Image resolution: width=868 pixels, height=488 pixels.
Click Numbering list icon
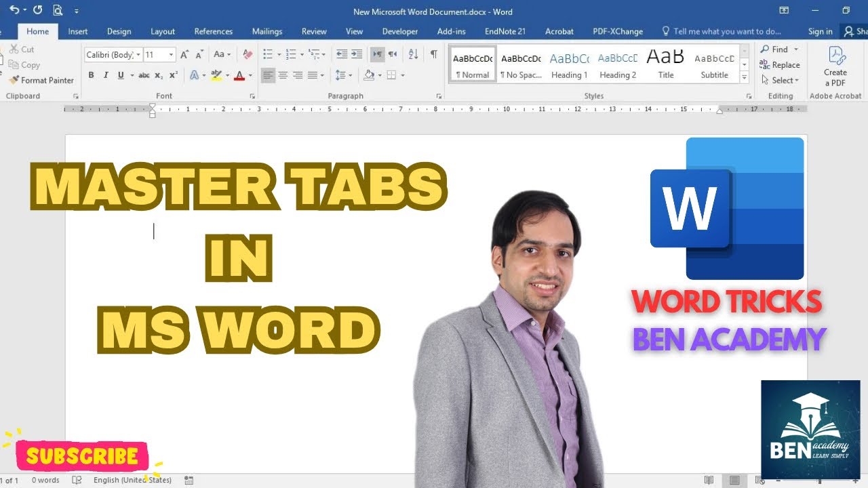(x=291, y=54)
